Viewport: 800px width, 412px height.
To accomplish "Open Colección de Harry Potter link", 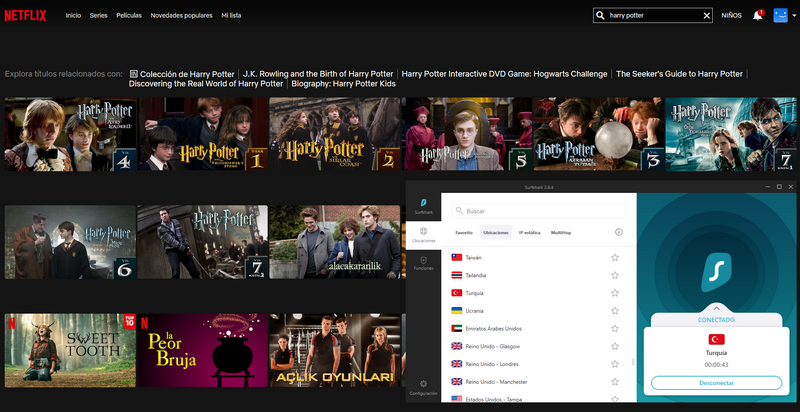I will click(x=182, y=74).
